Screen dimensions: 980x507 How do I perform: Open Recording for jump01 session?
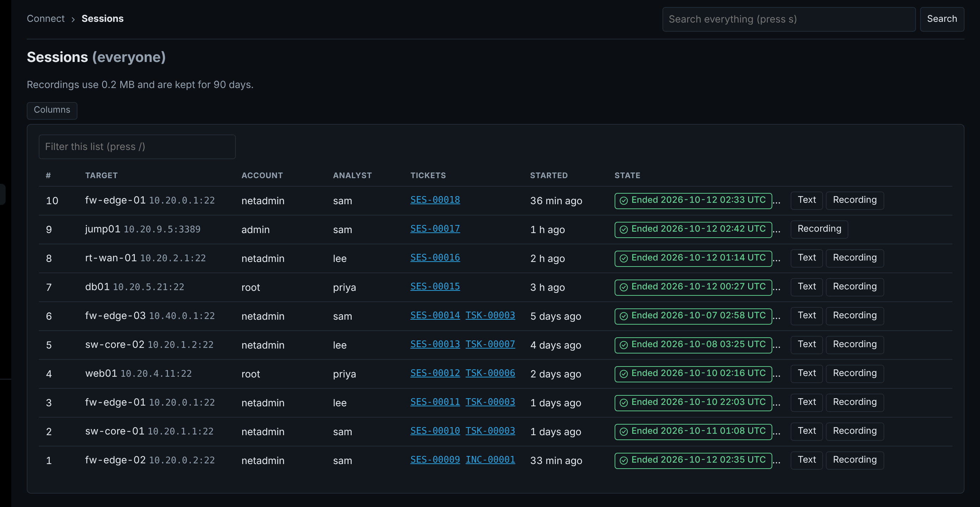[x=819, y=229]
